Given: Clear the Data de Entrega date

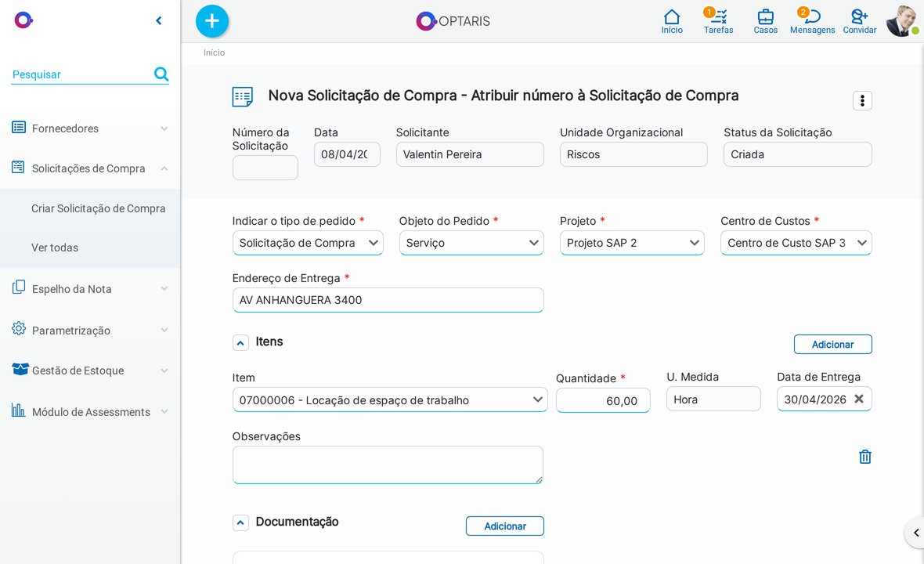Looking at the screenshot, I should pyautogui.click(x=859, y=399).
